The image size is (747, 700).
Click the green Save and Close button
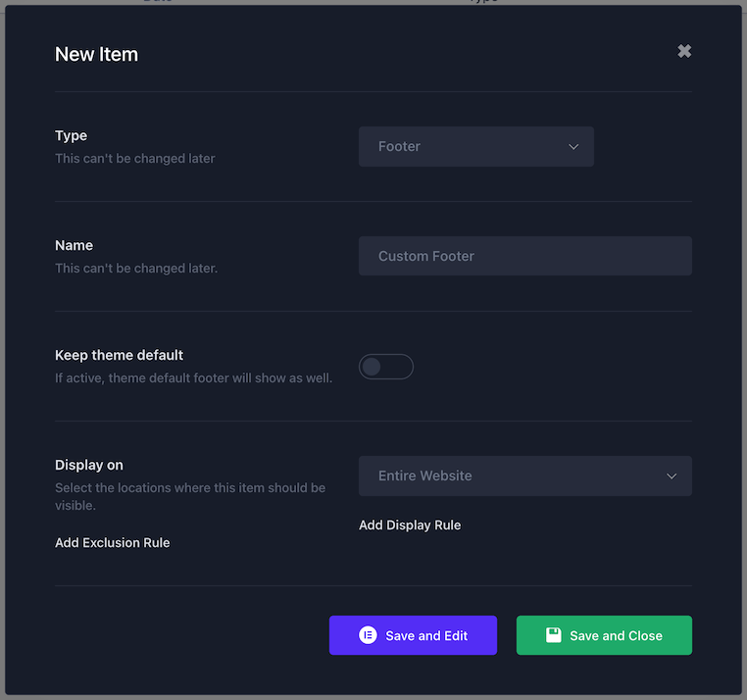click(x=604, y=634)
